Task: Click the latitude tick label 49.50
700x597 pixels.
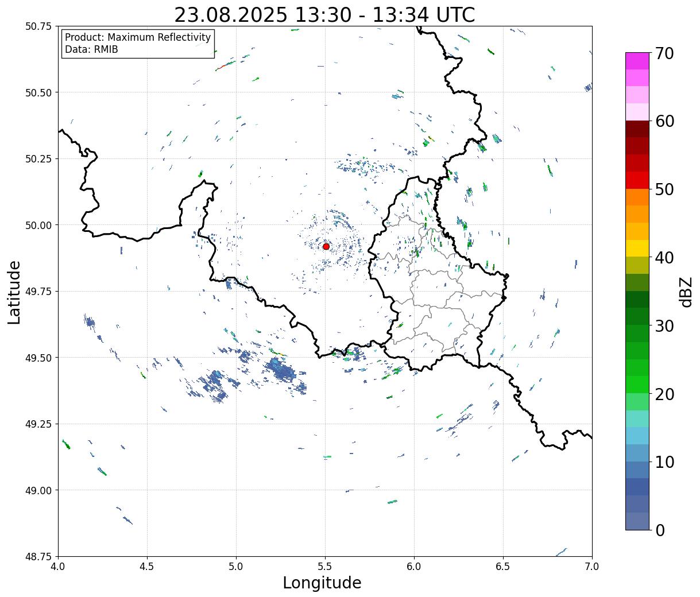Action: point(38,358)
